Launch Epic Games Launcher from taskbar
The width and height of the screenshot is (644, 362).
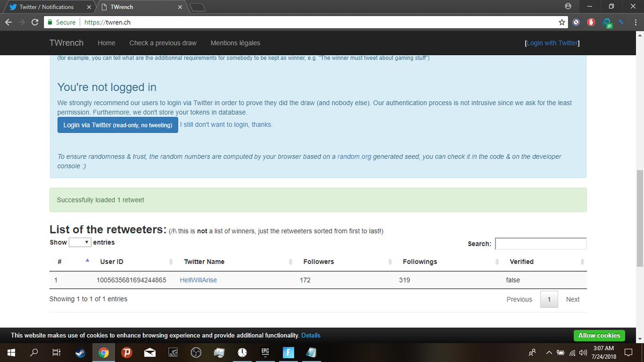pyautogui.click(x=265, y=352)
